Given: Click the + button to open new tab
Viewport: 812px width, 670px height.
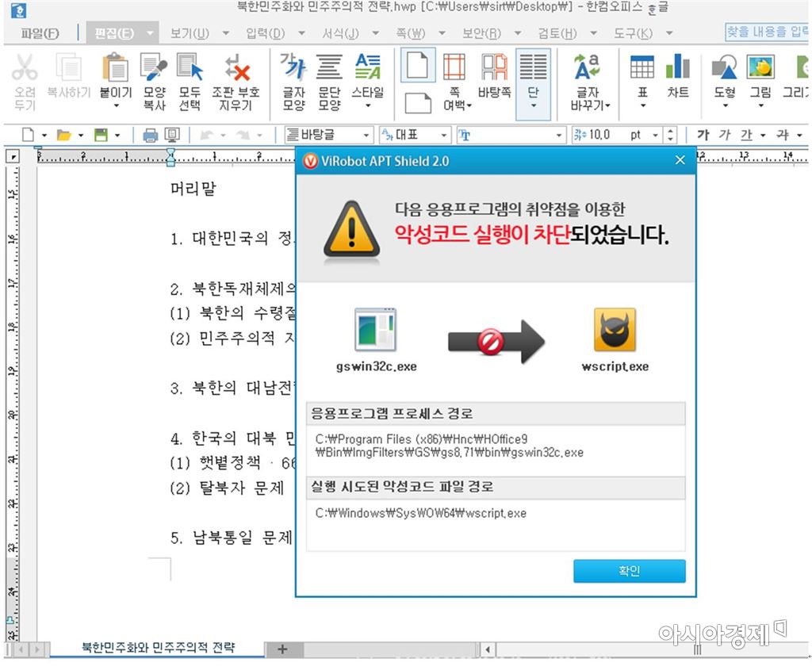Looking at the screenshot, I should tap(282, 649).
